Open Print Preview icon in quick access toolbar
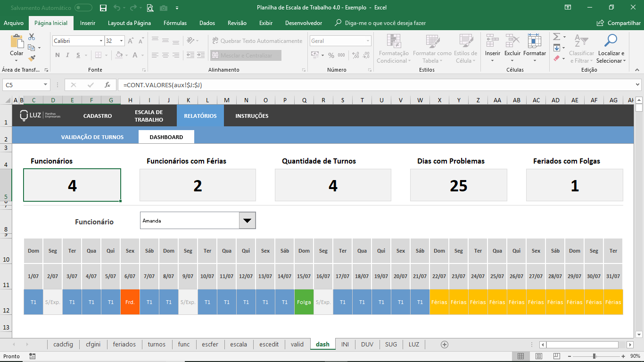 pos(150,8)
